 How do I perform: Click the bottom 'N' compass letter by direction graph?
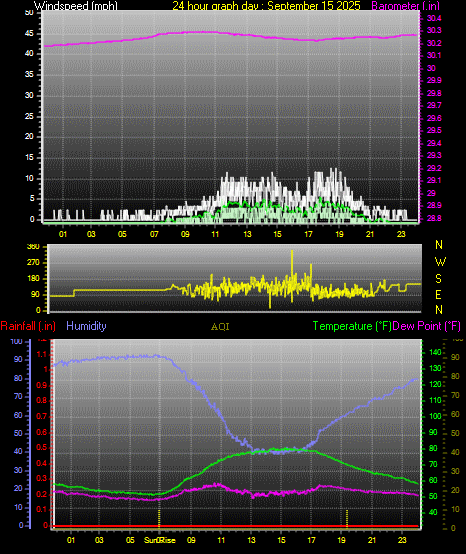point(439,310)
